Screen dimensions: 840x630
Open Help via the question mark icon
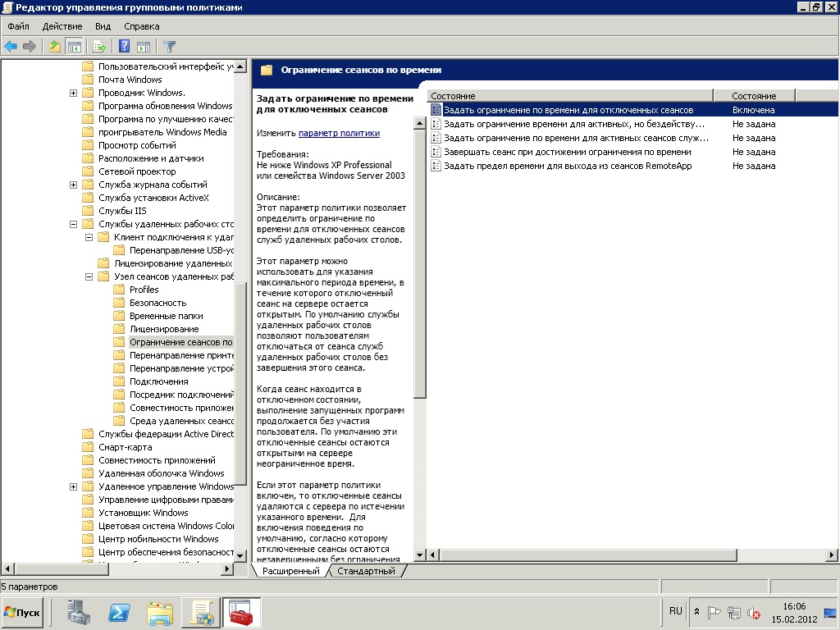125,47
